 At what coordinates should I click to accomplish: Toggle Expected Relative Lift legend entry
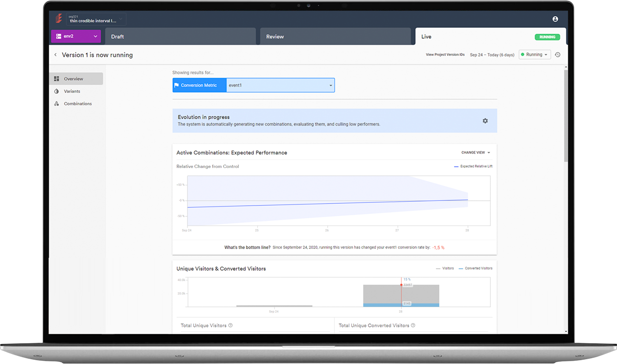click(473, 167)
